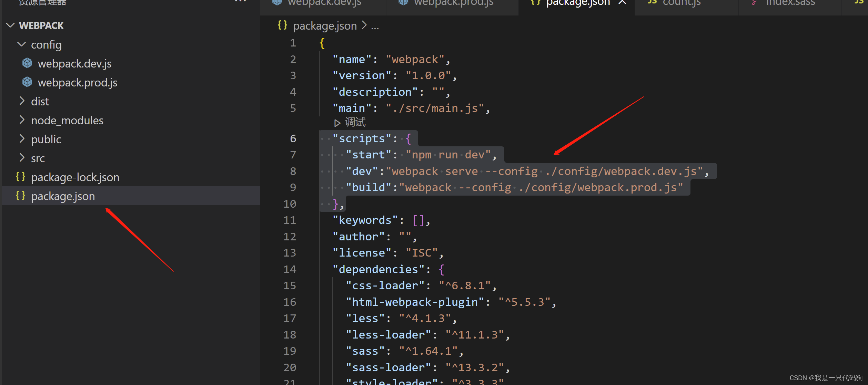Click the webpack icon beside webpack.prod.js in the explorer
Screen dimensions: 868x385
click(27, 82)
